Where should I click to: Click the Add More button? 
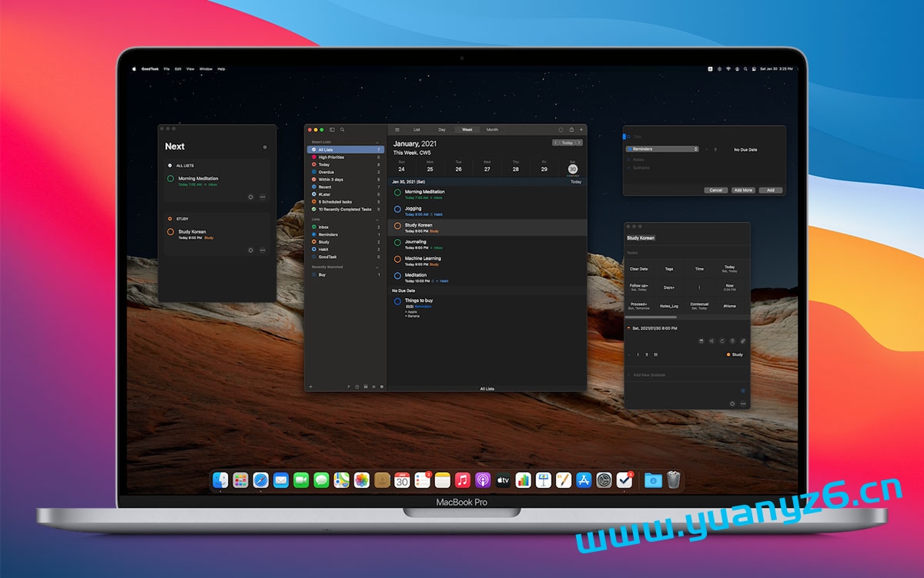click(742, 190)
